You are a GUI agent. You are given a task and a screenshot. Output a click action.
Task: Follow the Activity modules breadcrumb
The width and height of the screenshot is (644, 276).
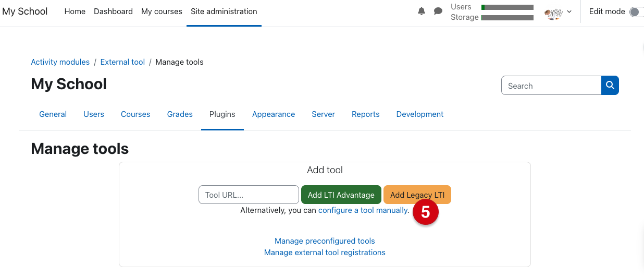point(60,62)
